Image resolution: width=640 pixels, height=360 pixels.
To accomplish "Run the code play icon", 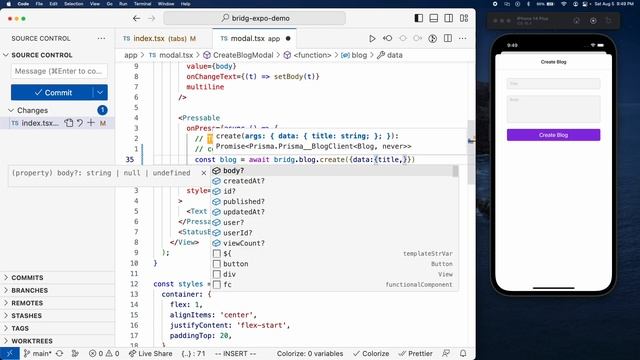I will (x=372, y=38).
